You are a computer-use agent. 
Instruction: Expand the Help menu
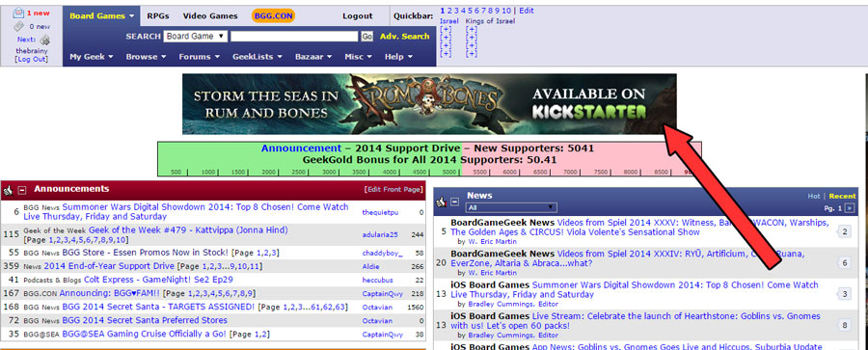[398, 57]
